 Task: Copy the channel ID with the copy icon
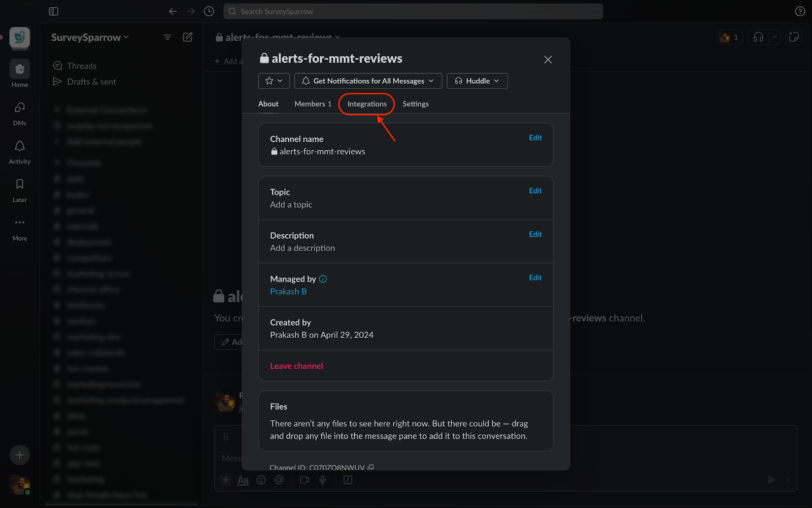(x=371, y=467)
